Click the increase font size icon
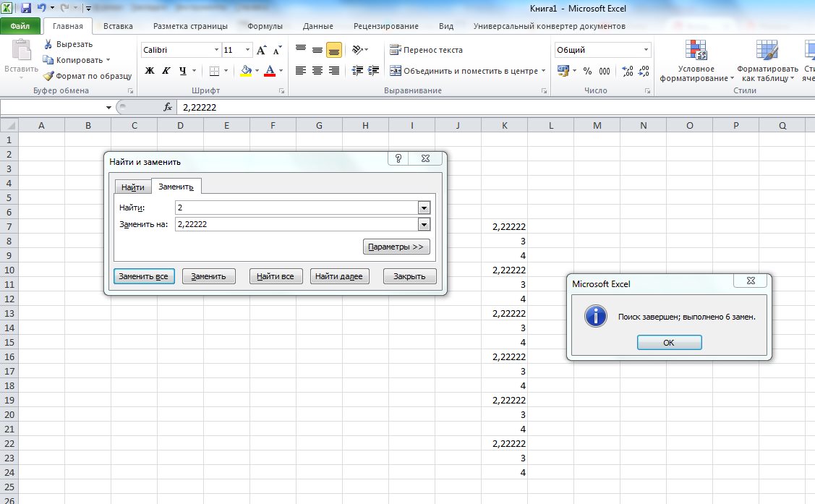This screenshot has width=815, height=504. (x=262, y=50)
